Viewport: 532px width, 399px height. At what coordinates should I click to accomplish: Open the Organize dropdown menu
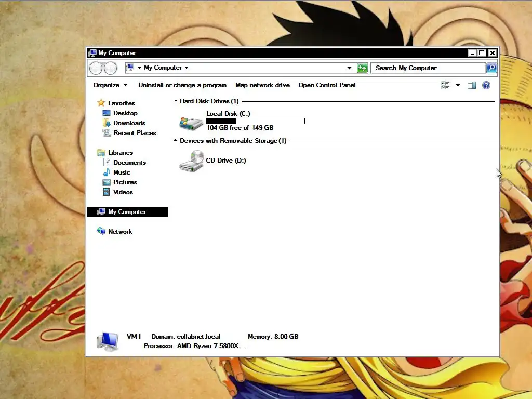(110, 85)
